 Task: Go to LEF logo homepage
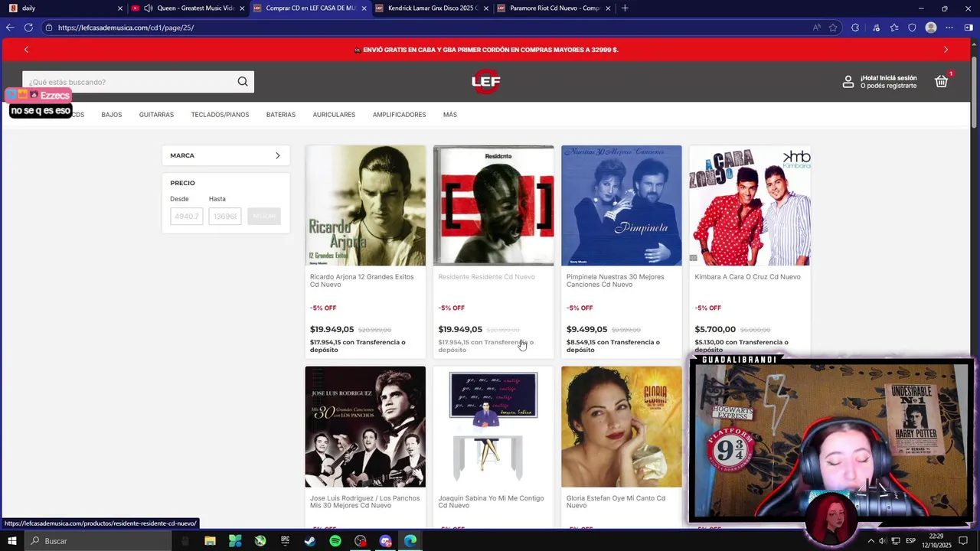coord(486,82)
